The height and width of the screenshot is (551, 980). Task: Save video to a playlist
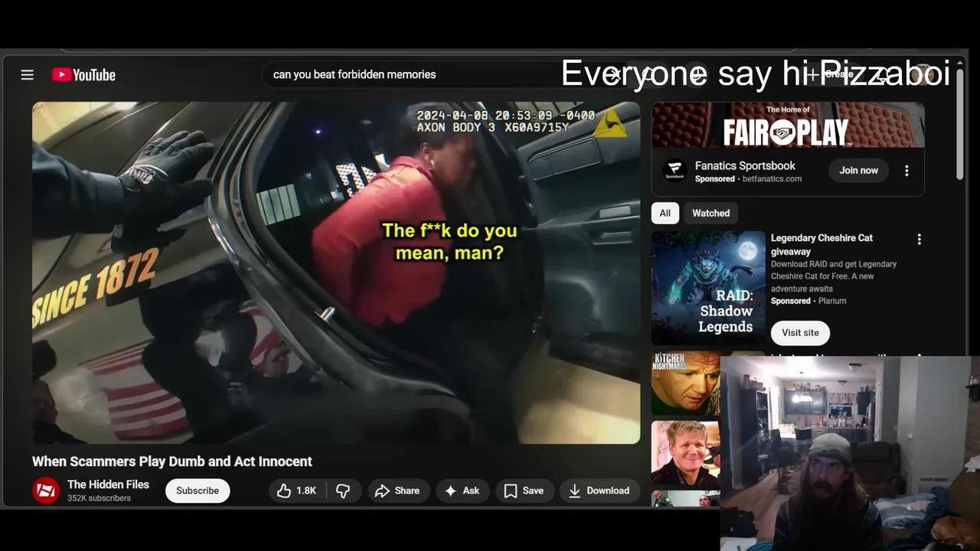[x=524, y=491]
